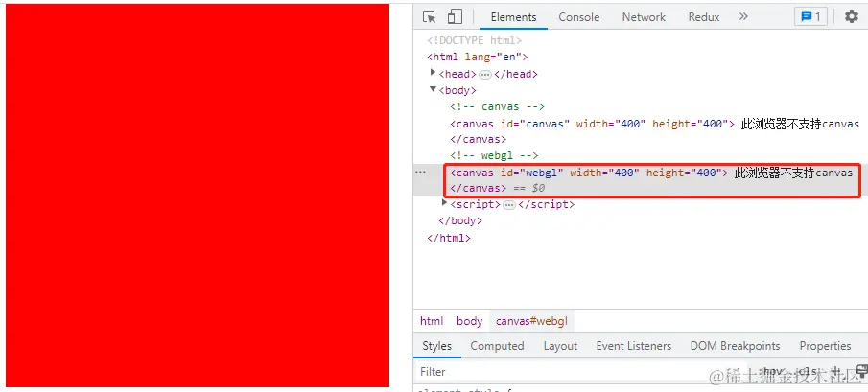Screen dimensions: 868x392
Task: Expand the script element node
Action: (444, 203)
